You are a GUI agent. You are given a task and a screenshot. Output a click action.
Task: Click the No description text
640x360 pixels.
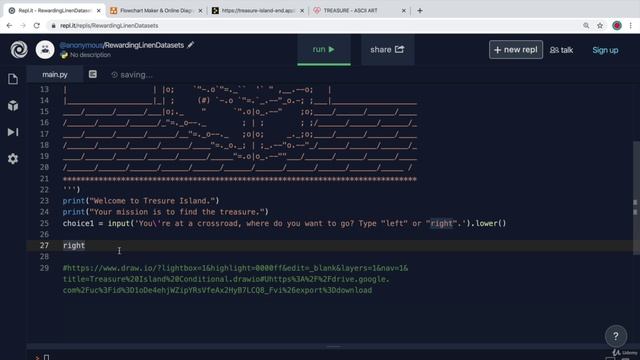(x=90, y=55)
